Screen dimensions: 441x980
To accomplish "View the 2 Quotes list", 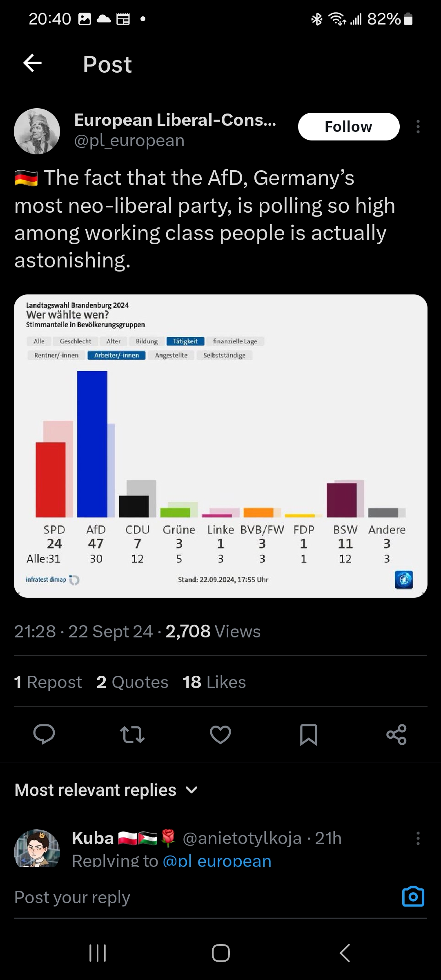I will (132, 682).
